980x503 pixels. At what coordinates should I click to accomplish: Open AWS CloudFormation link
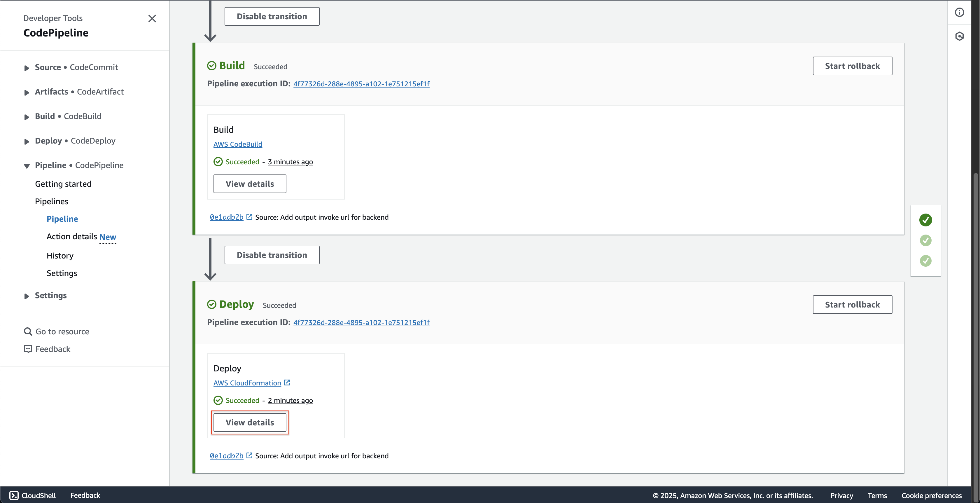coord(247,383)
